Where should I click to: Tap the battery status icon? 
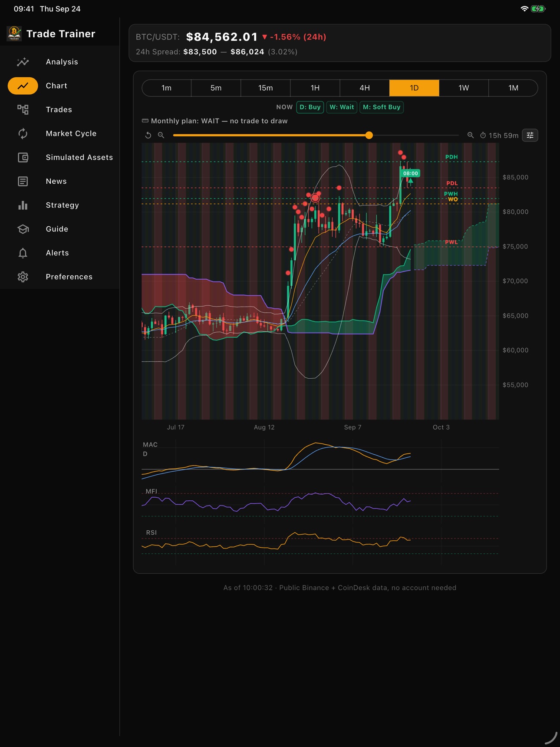coord(538,9)
